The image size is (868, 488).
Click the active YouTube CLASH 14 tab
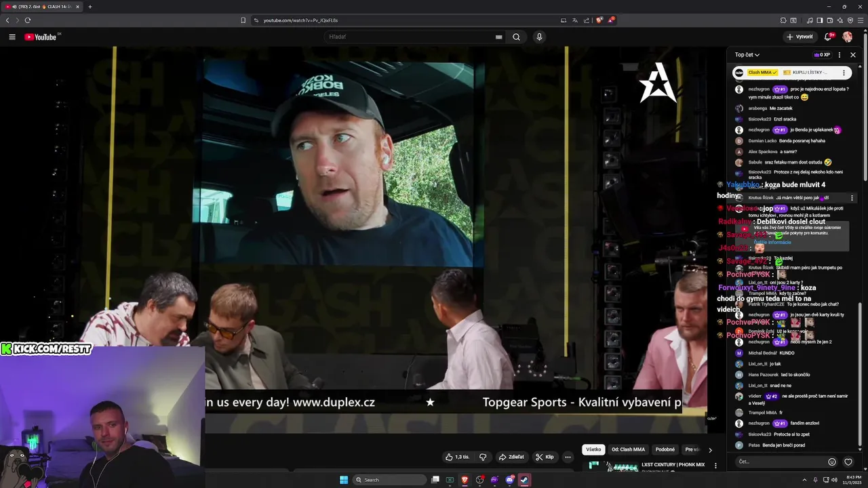pos(42,7)
